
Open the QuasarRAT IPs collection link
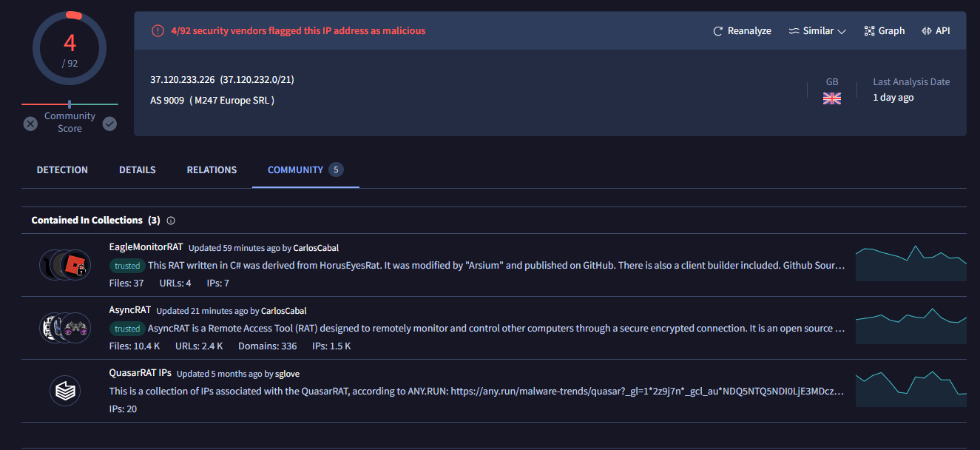pyautogui.click(x=141, y=373)
